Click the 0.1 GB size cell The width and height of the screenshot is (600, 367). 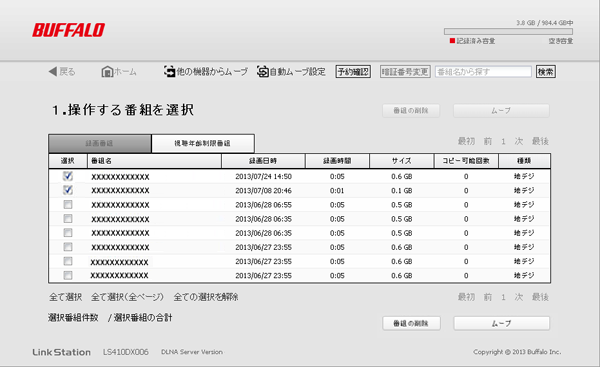click(x=402, y=191)
